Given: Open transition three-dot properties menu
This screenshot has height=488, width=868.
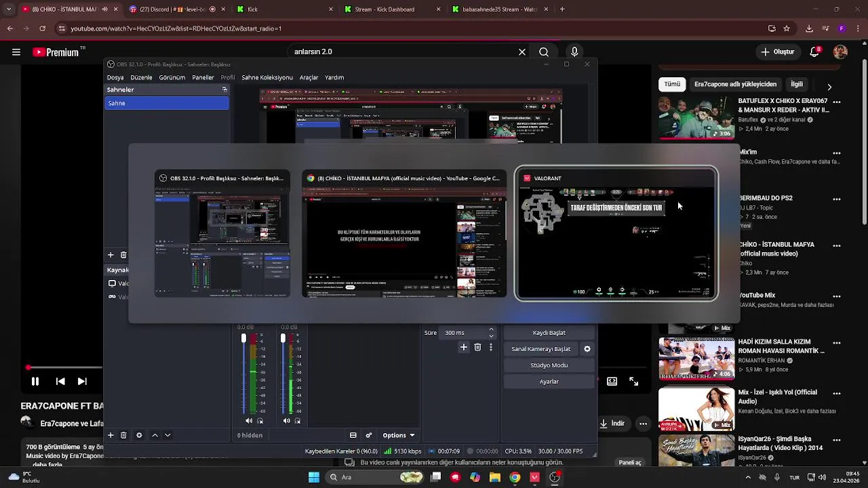Looking at the screenshot, I should (x=491, y=347).
